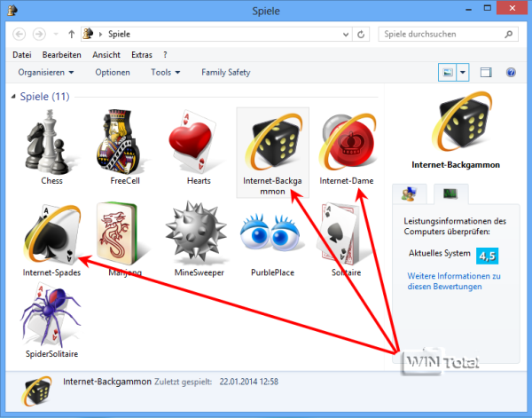Select the Hearts game icon

(193, 141)
